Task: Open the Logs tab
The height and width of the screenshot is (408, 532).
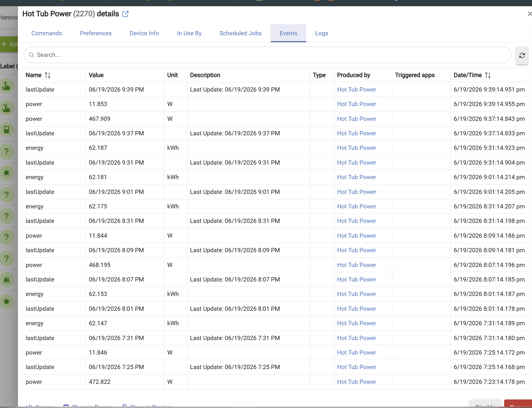Action: pos(322,33)
